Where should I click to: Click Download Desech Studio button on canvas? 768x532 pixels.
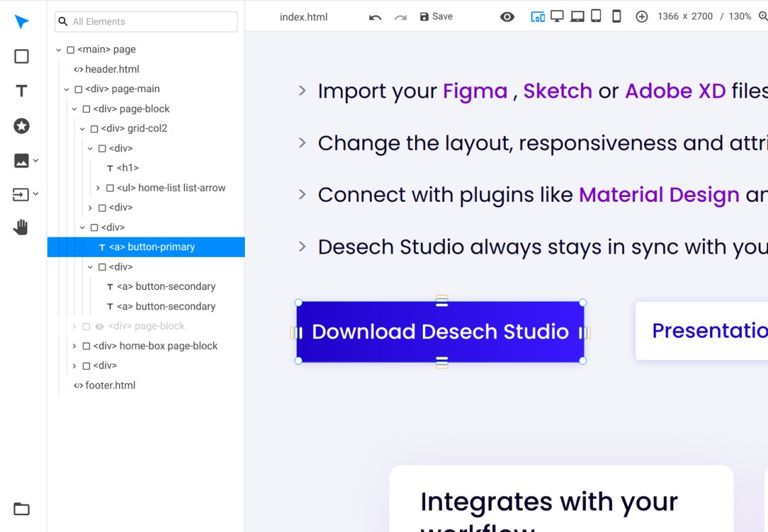click(x=440, y=332)
